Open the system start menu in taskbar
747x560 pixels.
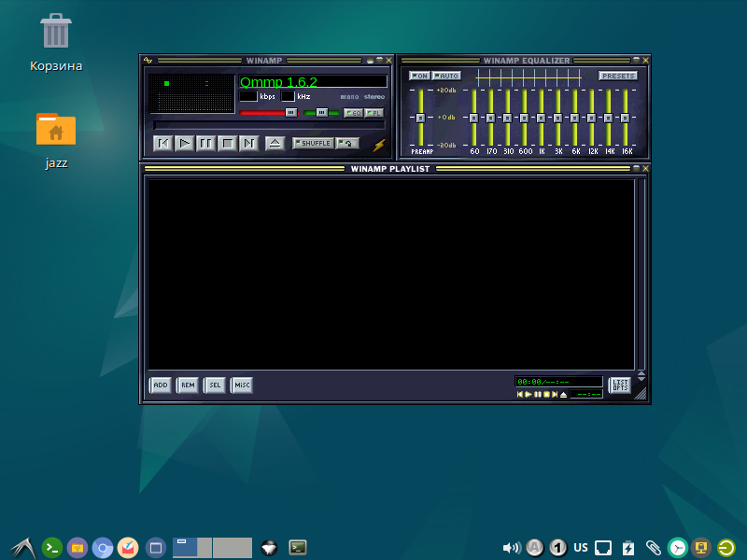(x=24, y=548)
